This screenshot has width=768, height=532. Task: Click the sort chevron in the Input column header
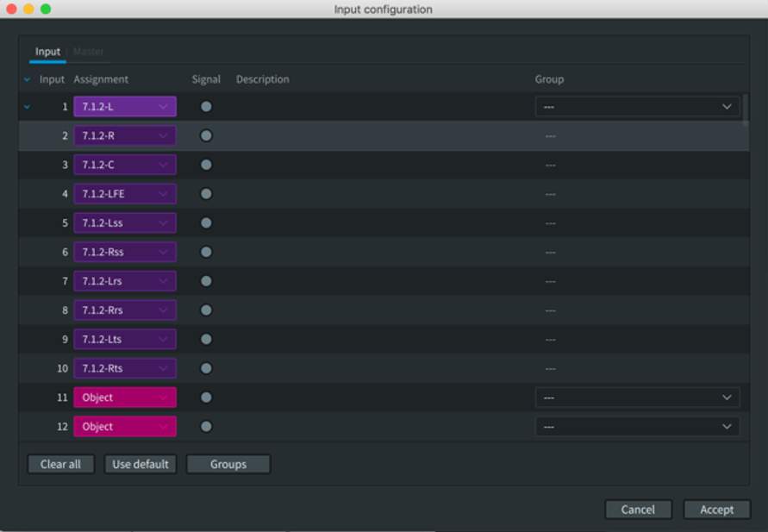(x=26, y=78)
